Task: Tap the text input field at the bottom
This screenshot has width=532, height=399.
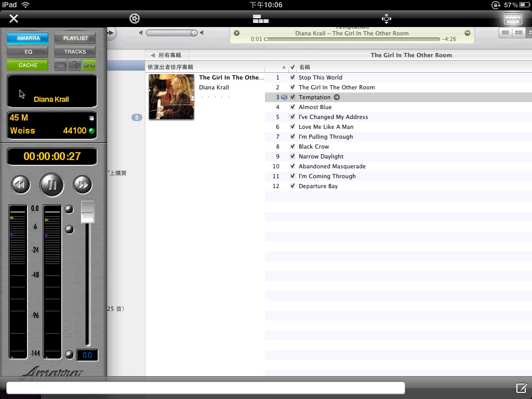Action: tap(206, 388)
